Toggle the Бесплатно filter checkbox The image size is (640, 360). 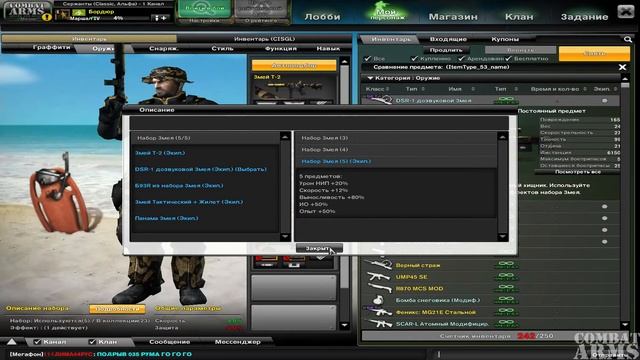point(509,58)
